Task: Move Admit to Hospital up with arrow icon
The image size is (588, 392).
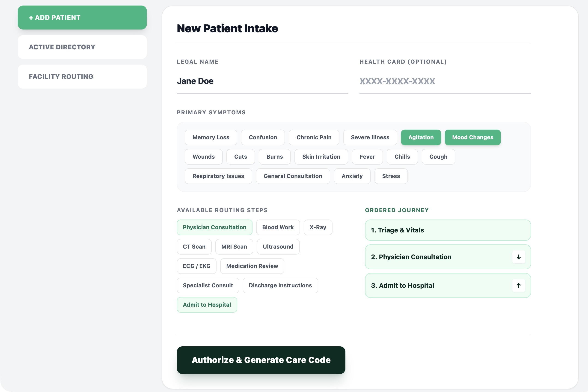Action: coord(519,285)
